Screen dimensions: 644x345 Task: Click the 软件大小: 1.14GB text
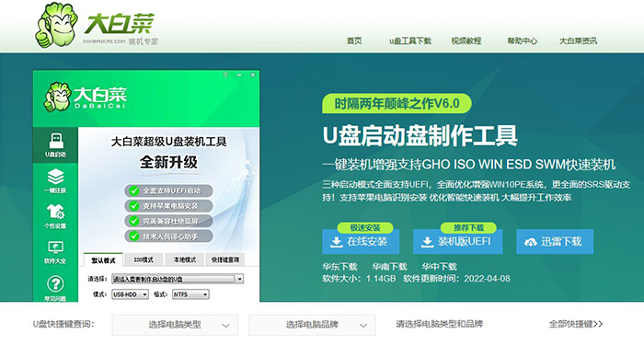tap(359, 279)
